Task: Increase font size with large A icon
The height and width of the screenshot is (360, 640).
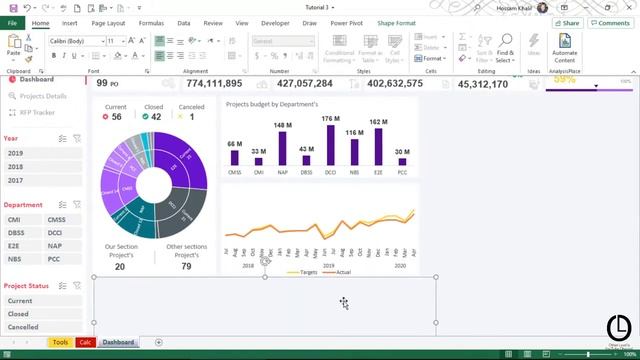Action: [131, 41]
